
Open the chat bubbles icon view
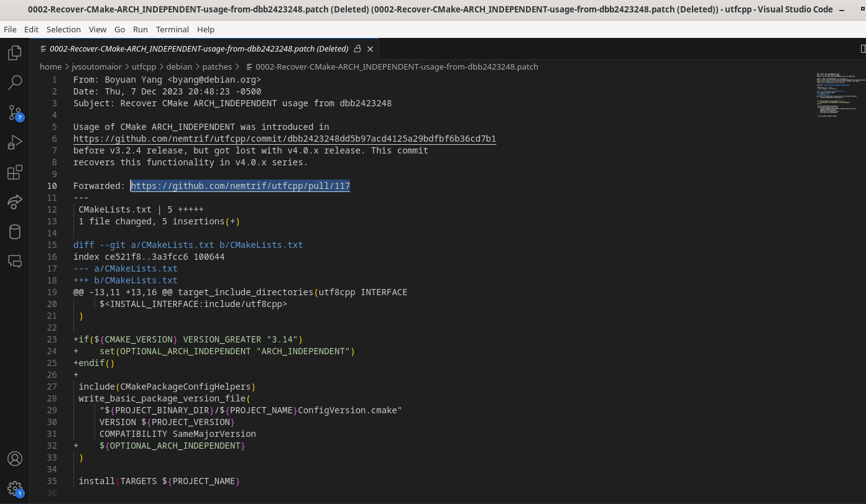[15, 262]
